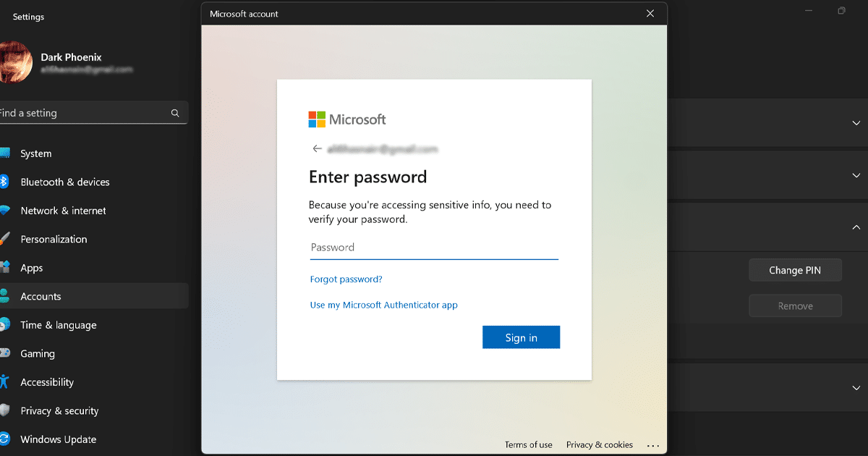Open the three-dots more options menu

coord(653,445)
